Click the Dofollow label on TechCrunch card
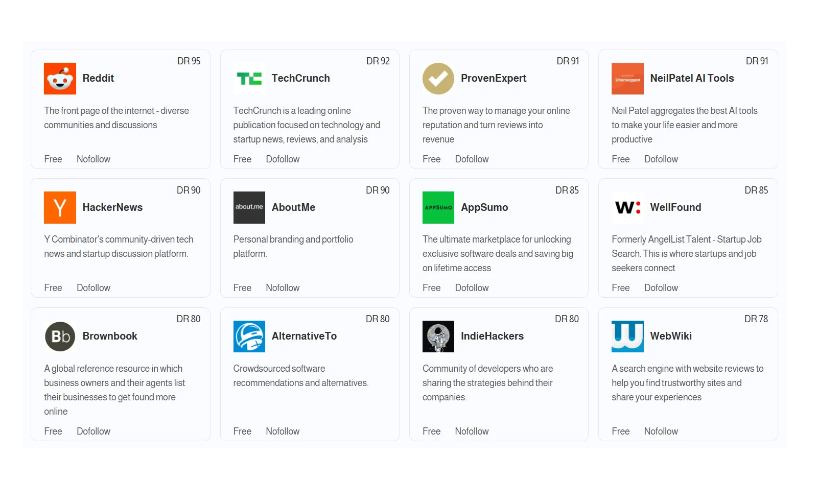Viewport: 818px width, 504px height. (x=283, y=159)
